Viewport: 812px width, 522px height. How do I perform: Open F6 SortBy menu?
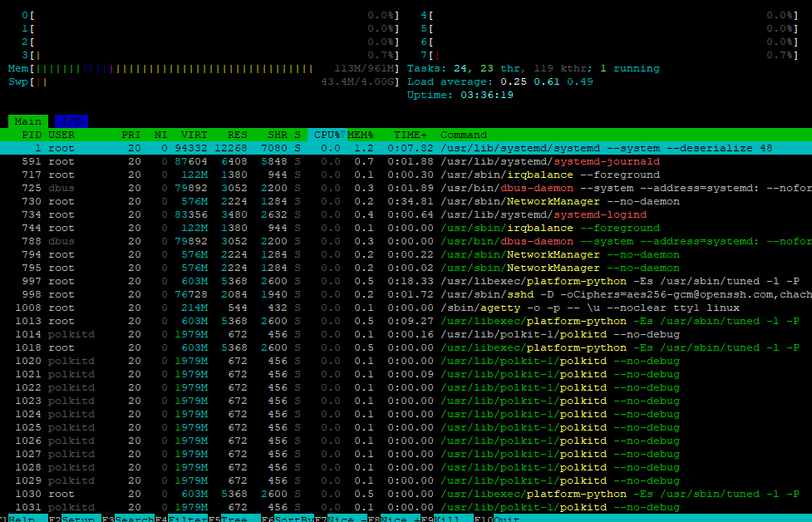coord(288,519)
